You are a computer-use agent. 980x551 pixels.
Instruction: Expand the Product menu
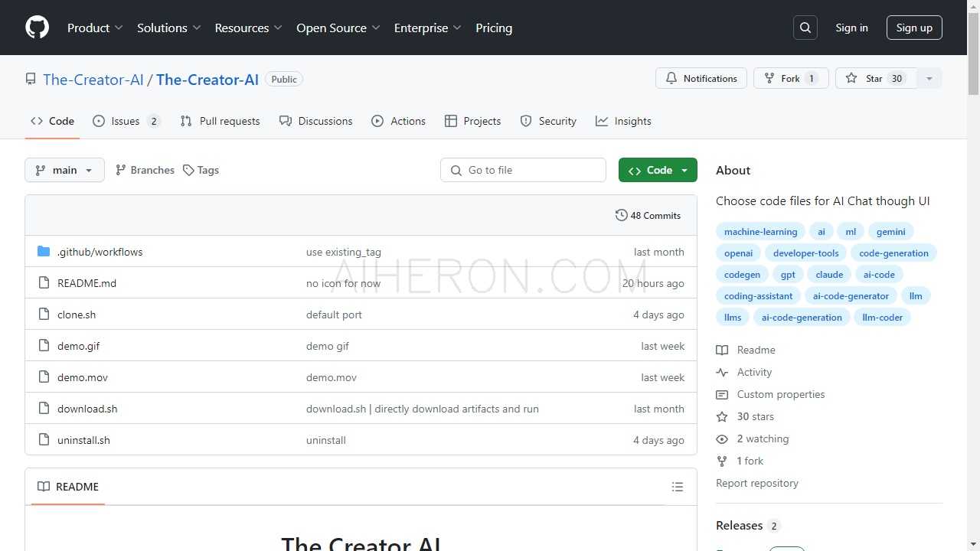95,28
